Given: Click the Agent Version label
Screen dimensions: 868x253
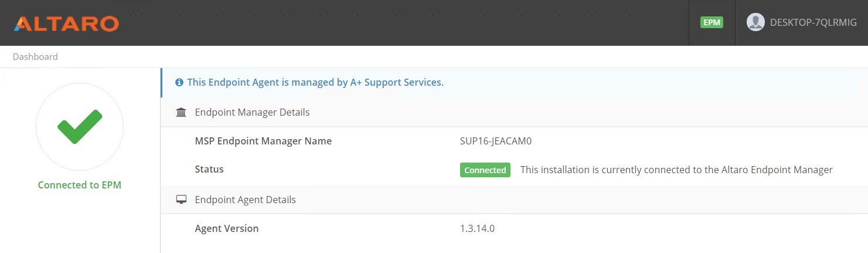Looking at the screenshot, I should point(227,228).
